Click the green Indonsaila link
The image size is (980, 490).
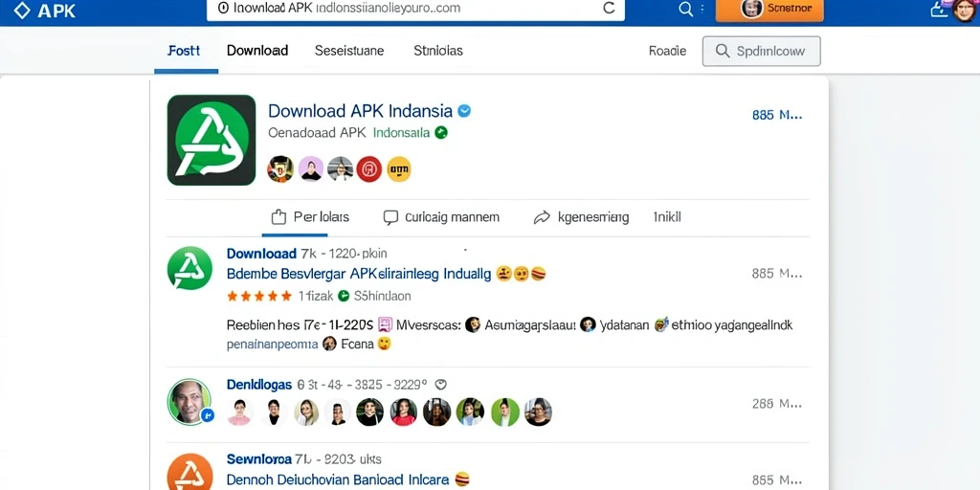click(401, 132)
